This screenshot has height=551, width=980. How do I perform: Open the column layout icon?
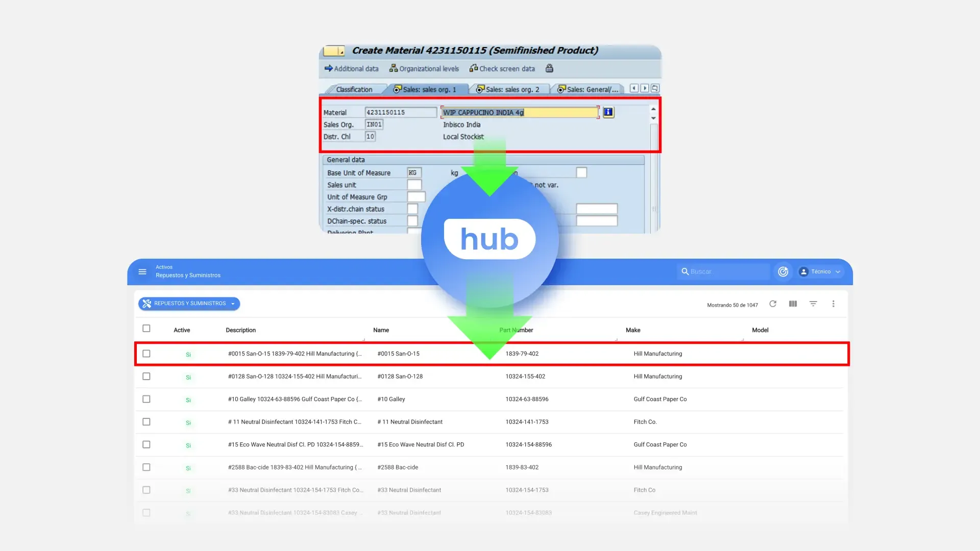793,304
